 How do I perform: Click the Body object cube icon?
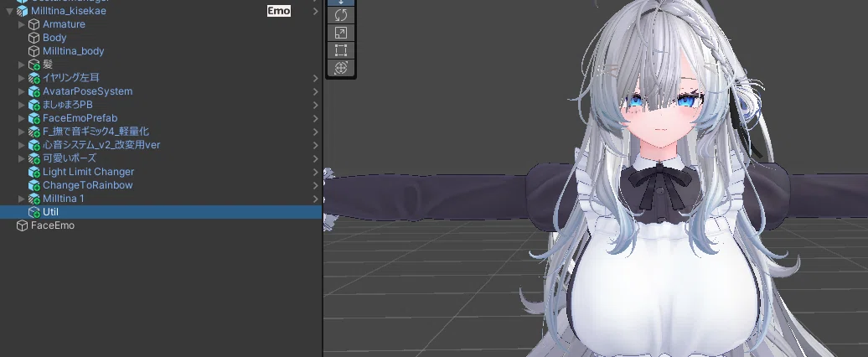(34, 38)
